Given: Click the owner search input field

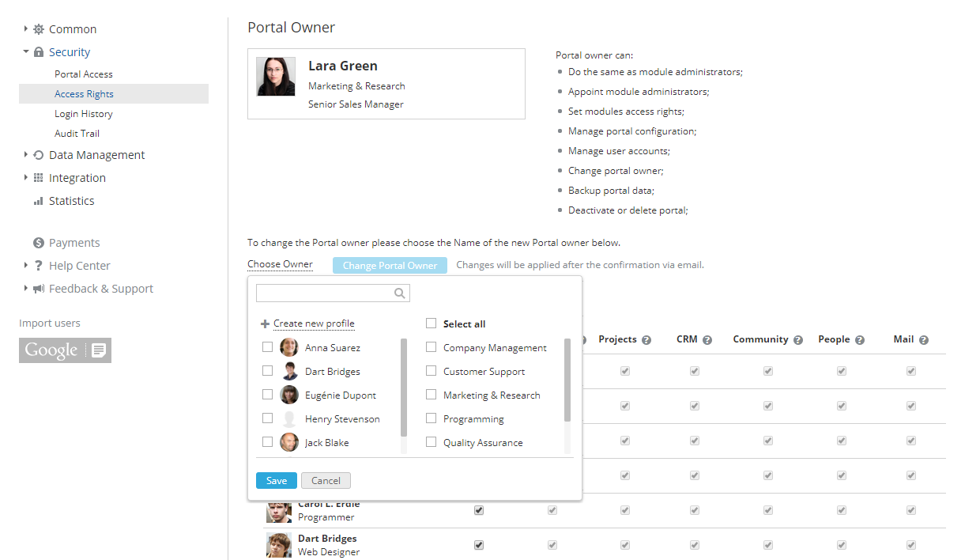Looking at the screenshot, I should [x=324, y=293].
